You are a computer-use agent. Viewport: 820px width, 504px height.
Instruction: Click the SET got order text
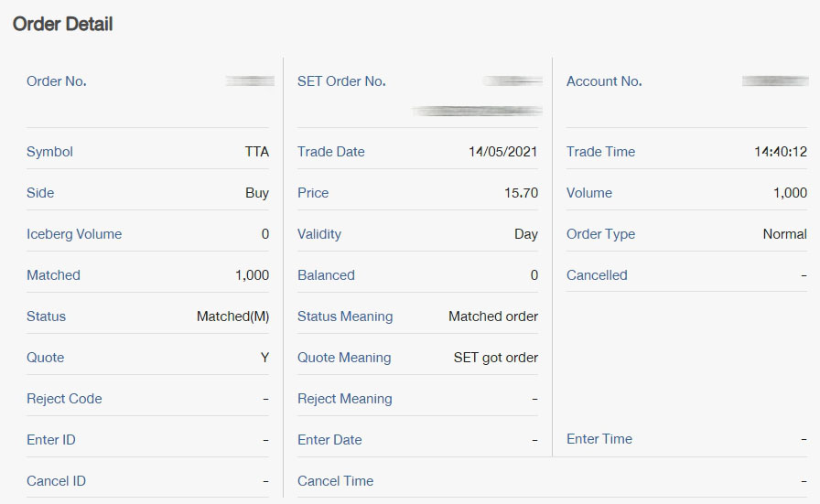point(496,358)
